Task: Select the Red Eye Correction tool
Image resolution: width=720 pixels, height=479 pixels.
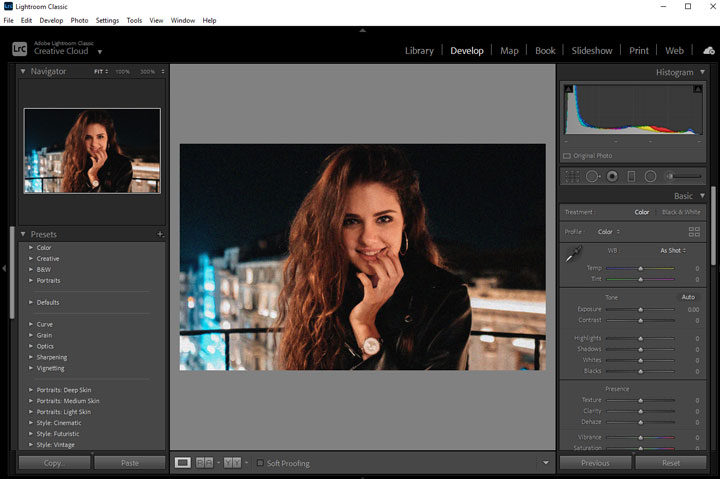Action: [x=612, y=176]
